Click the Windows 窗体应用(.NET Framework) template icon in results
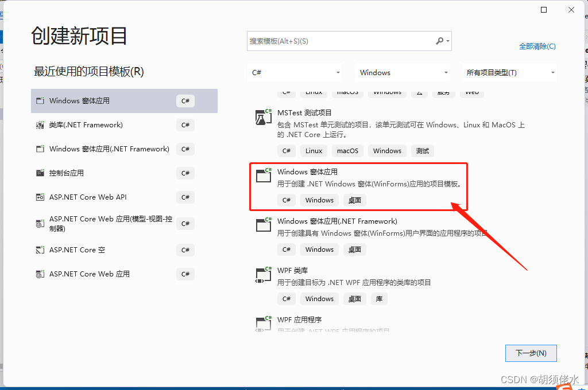This screenshot has height=390, width=588. tap(263, 225)
